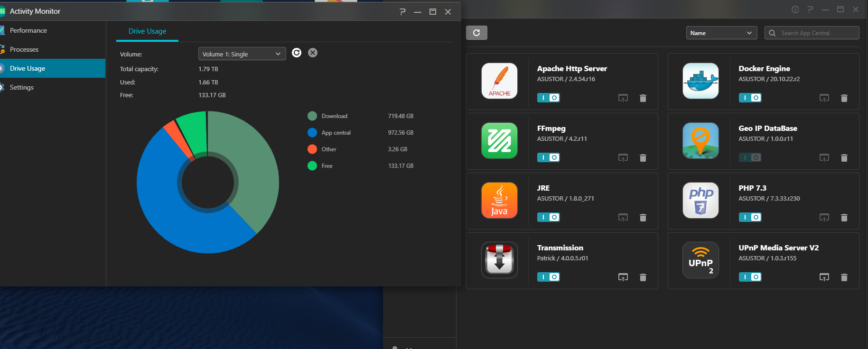Click Docker Engine desktop shortcut icon
This screenshot has width=868, height=349.
pos(824,98)
